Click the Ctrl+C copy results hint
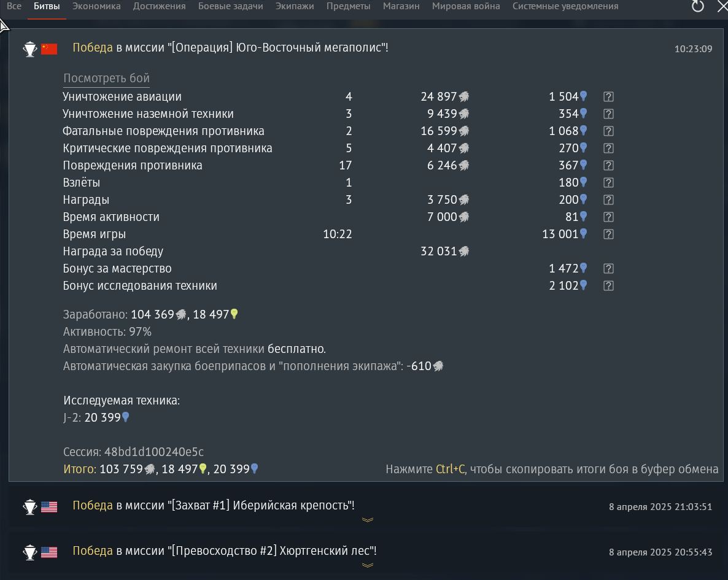The width and height of the screenshot is (728, 580). (x=552, y=469)
